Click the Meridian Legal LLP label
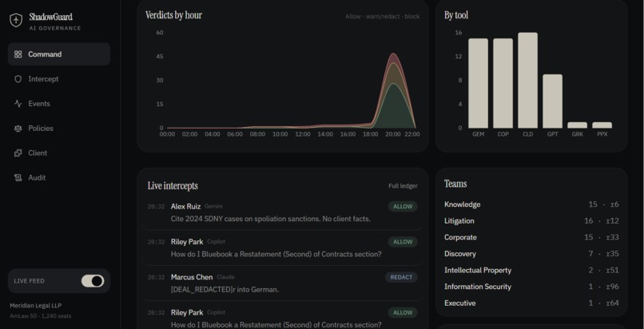 pos(36,306)
